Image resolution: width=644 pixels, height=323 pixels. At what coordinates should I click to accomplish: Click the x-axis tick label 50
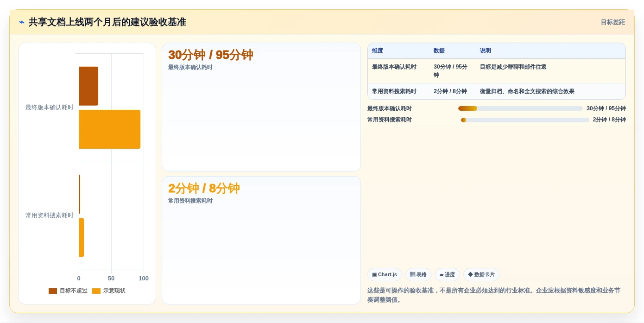point(111,279)
